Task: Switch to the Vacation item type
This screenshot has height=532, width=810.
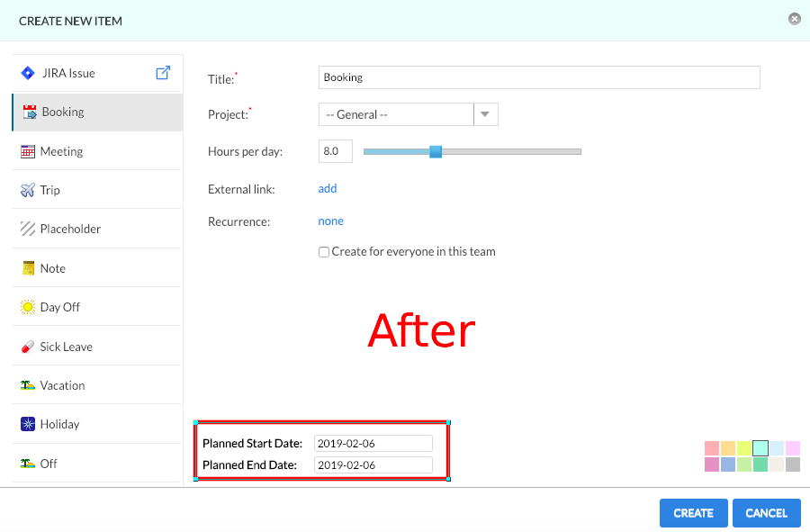Action: coord(62,385)
